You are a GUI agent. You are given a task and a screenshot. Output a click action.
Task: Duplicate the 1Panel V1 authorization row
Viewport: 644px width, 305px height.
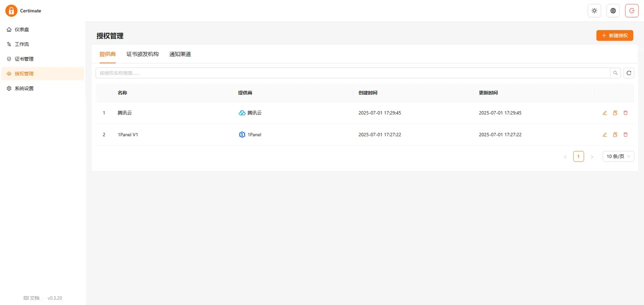(x=615, y=135)
